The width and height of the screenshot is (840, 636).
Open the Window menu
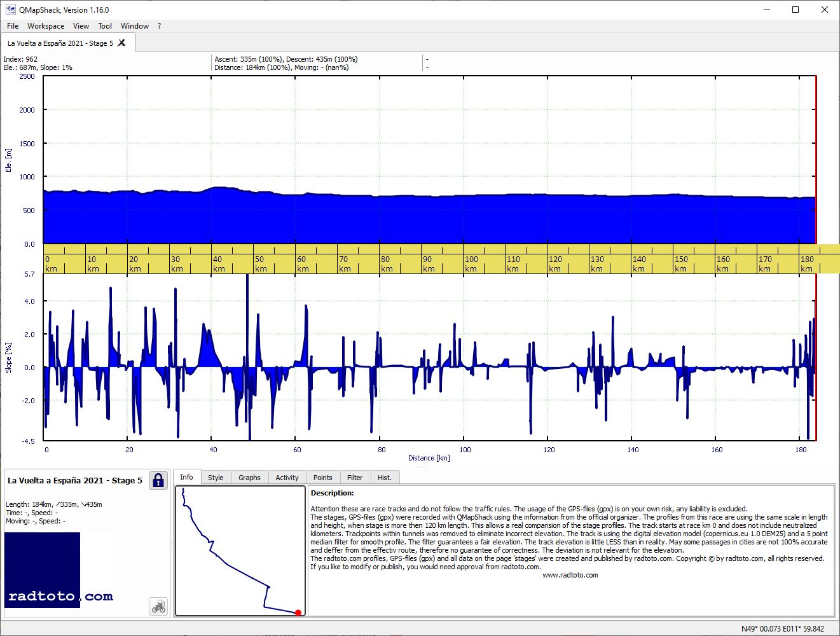[135, 26]
